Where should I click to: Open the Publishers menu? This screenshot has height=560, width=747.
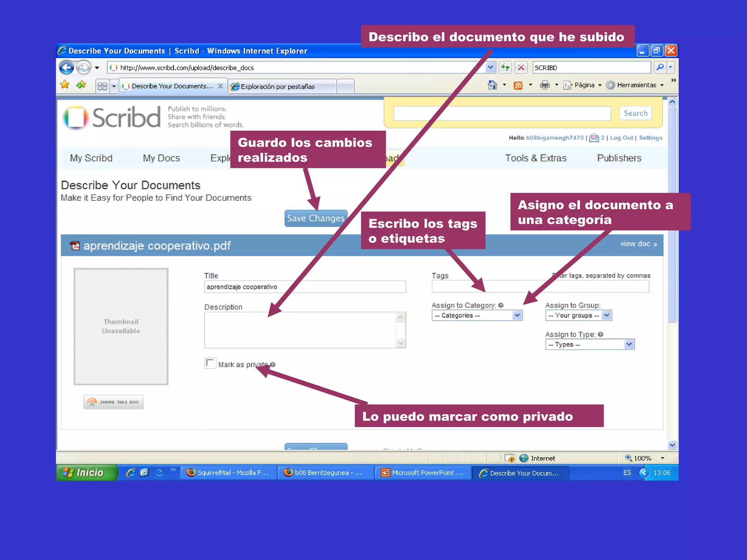point(619,158)
